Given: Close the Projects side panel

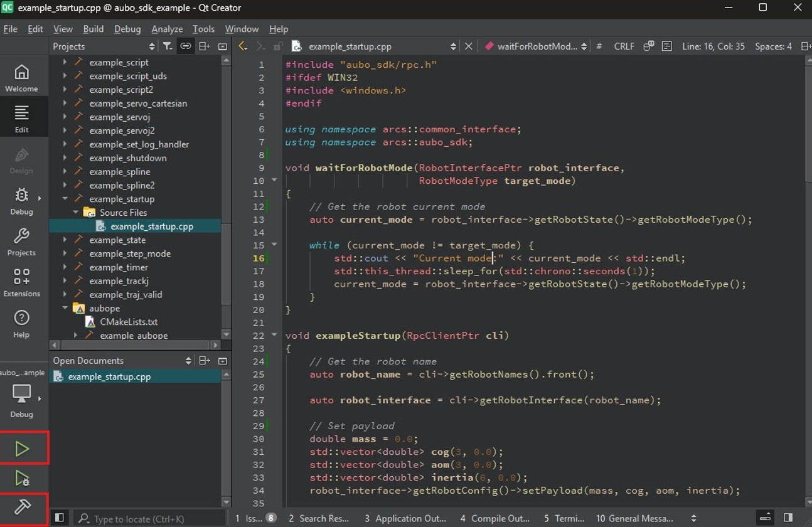Looking at the screenshot, I should pos(222,46).
